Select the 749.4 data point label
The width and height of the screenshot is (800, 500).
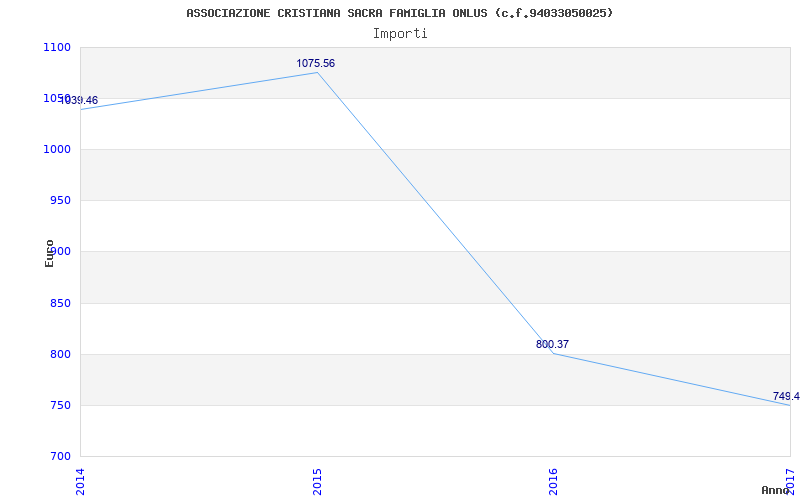coord(786,396)
